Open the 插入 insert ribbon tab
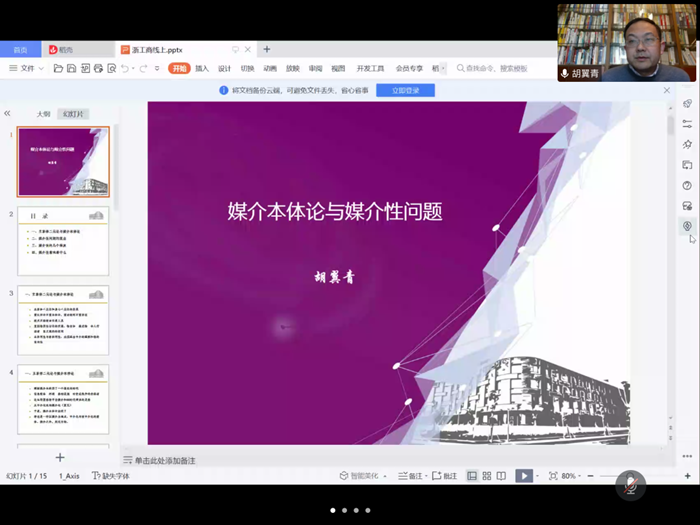Viewport: 700px width, 525px height. tap(202, 68)
